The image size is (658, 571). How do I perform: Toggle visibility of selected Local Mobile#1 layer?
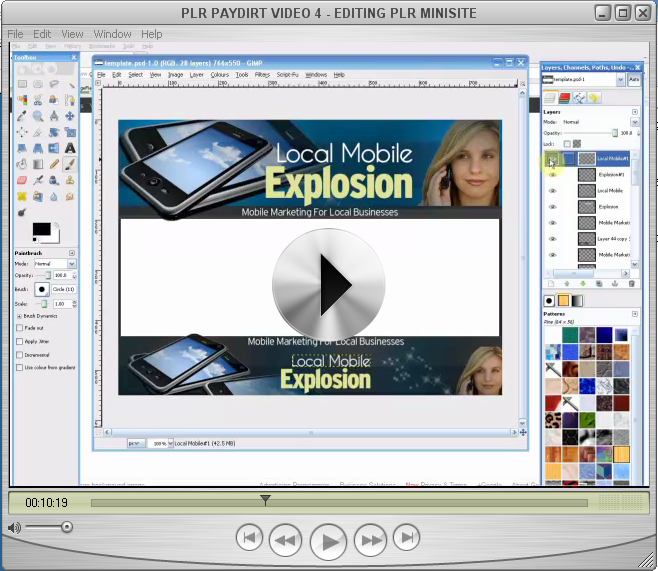[x=552, y=159]
